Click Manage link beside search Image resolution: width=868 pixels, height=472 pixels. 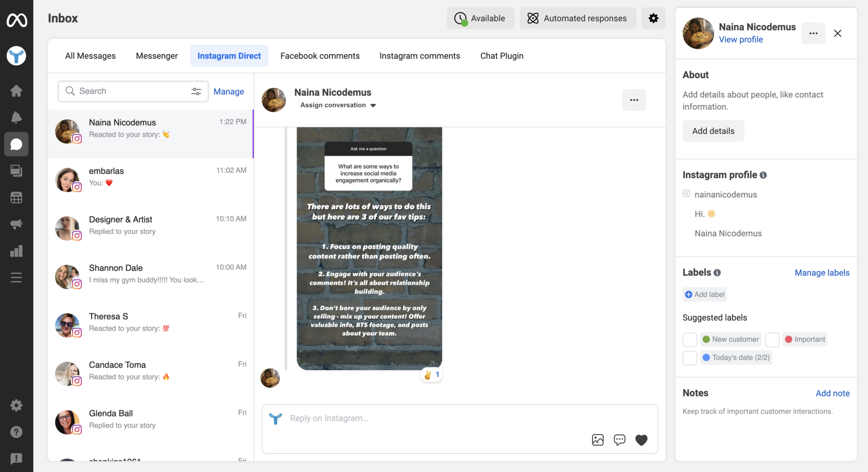click(x=228, y=92)
